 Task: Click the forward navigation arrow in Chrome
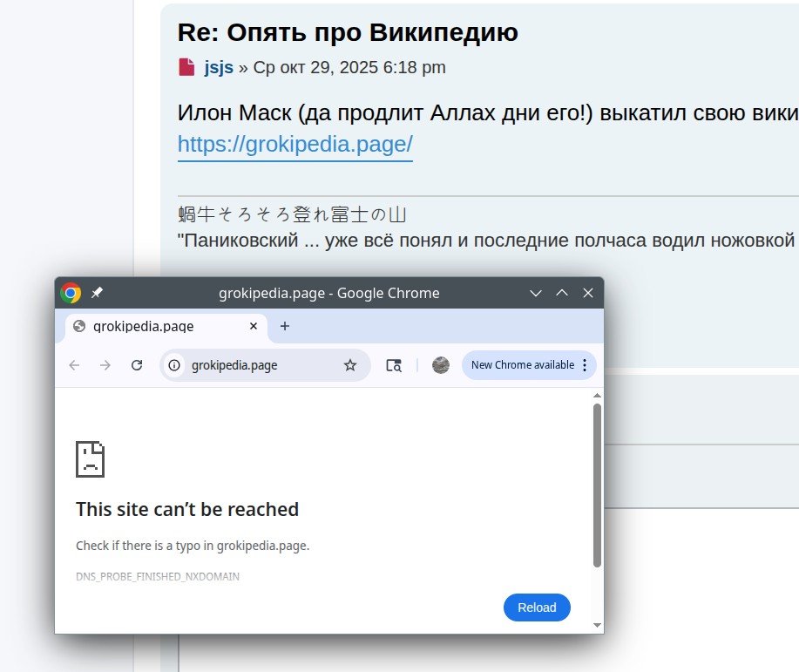[x=105, y=365]
